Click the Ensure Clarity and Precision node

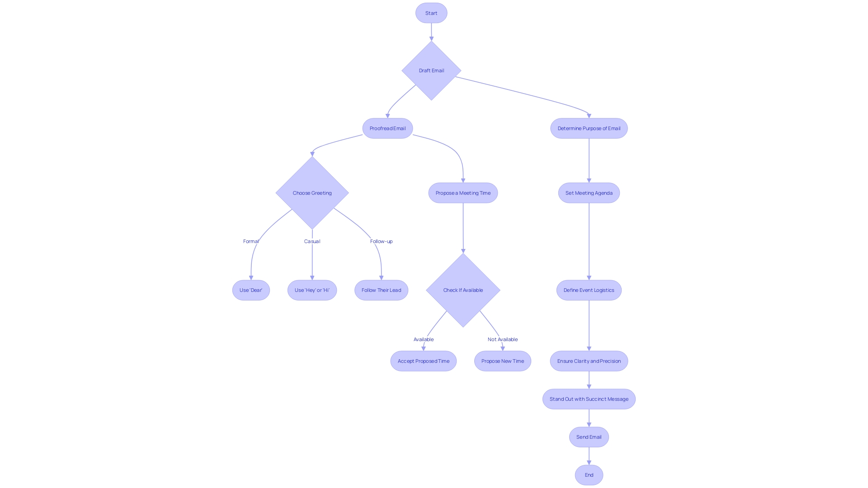(x=589, y=361)
